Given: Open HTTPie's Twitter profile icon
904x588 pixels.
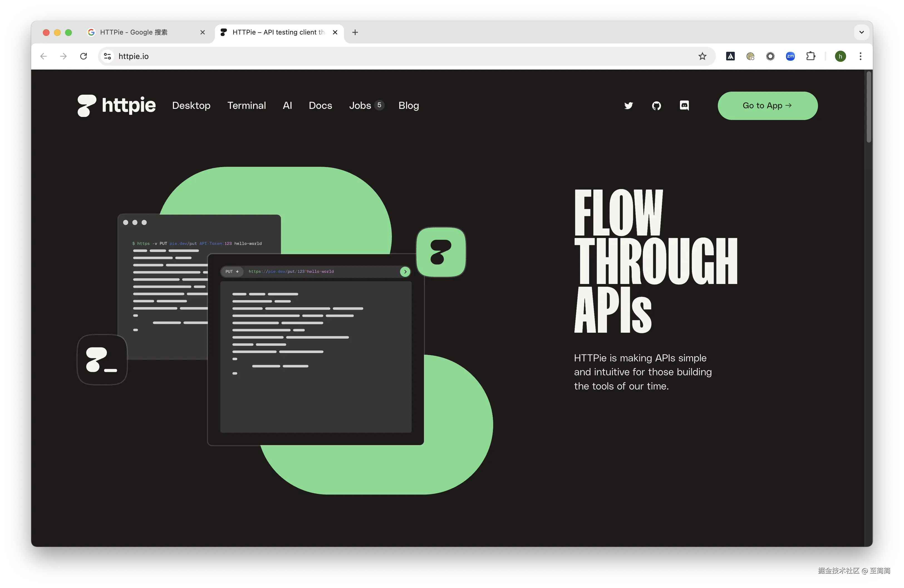Looking at the screenshot, I should point(629,106).
